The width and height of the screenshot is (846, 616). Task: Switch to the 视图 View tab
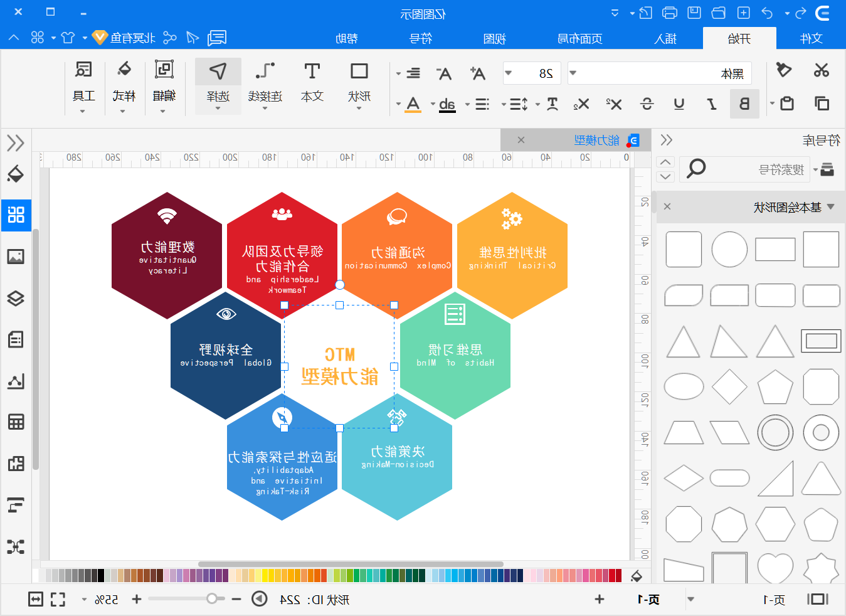495,38
